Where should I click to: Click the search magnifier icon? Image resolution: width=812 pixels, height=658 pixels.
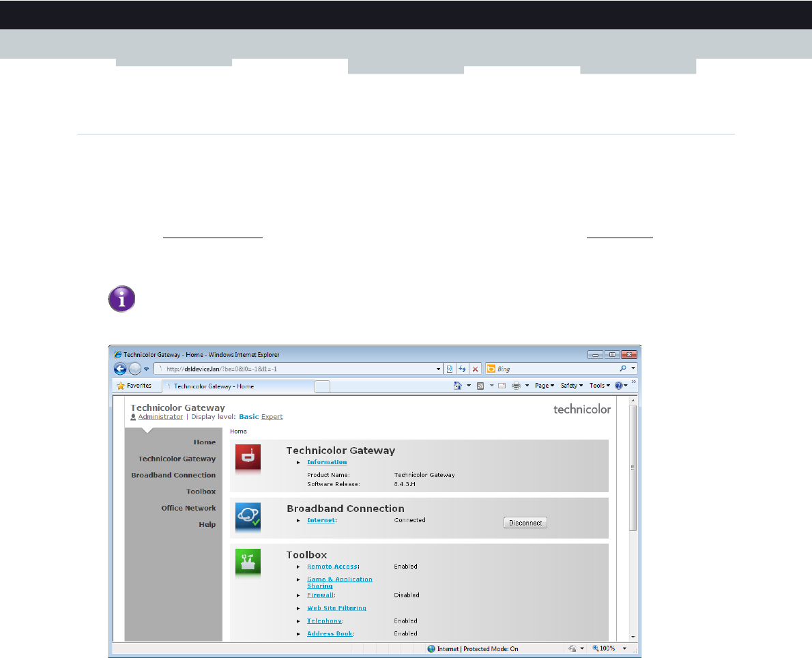[x=623, y=369]
